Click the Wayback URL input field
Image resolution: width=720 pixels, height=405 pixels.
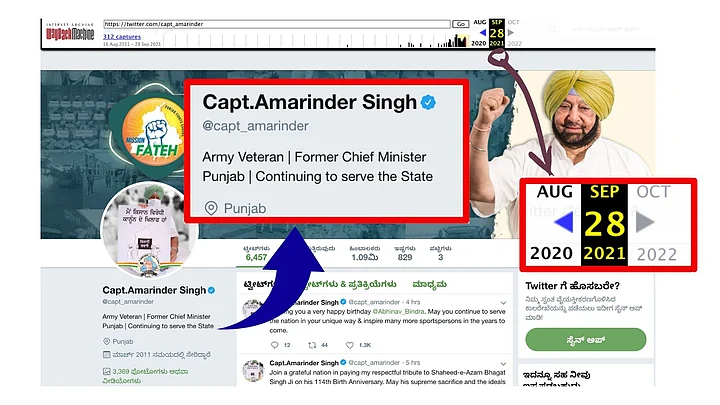tap(276, 24)
